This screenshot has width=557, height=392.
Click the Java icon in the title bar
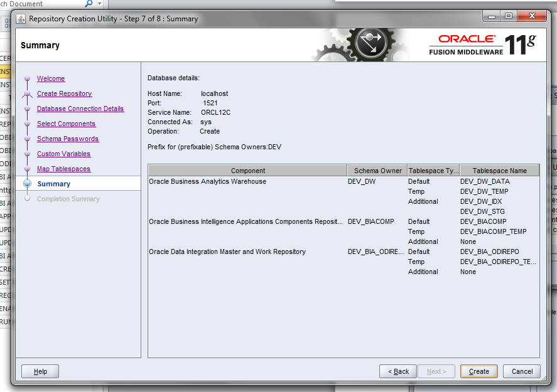(21, 19)
